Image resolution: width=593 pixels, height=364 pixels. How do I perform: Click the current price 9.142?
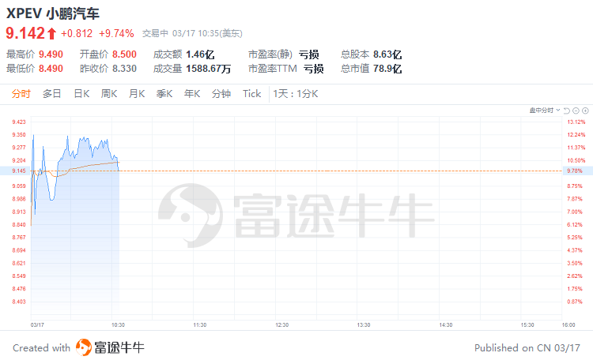[25, 33]
